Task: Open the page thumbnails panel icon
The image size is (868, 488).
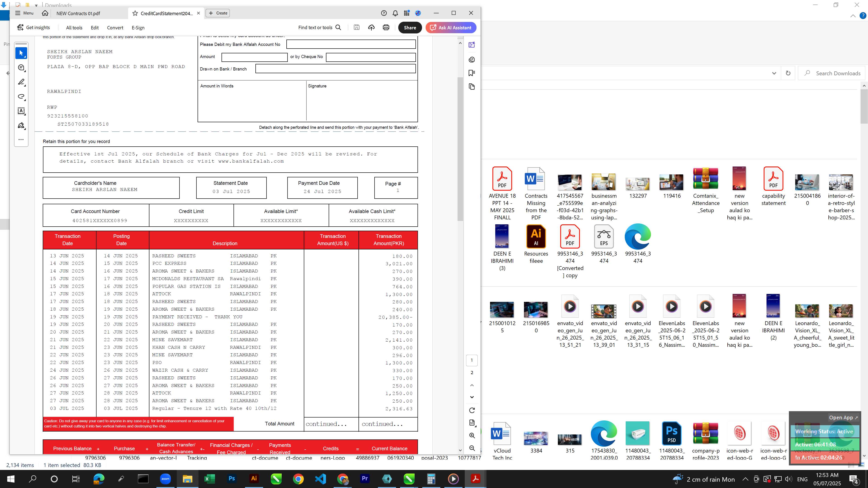Action: (472, 87)
